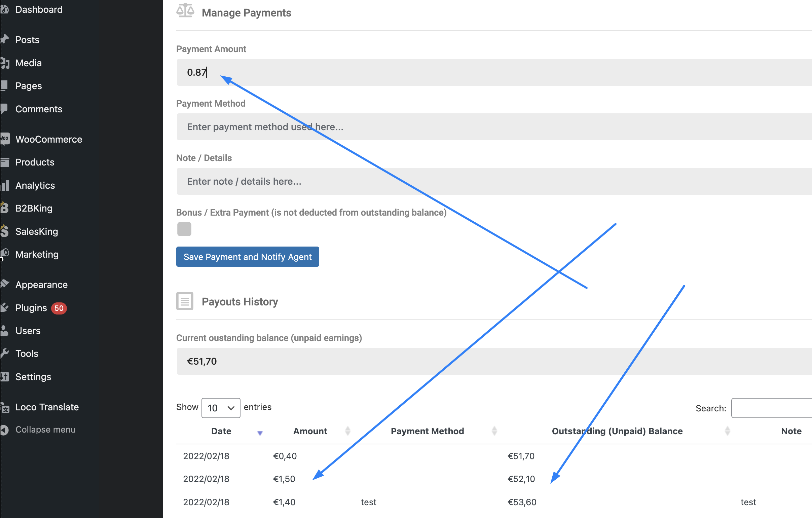Click Save Payment and Notify Agent button
The width and height of the screenshot is (812, 518).
pyautogui.click(x=248, y=257)
